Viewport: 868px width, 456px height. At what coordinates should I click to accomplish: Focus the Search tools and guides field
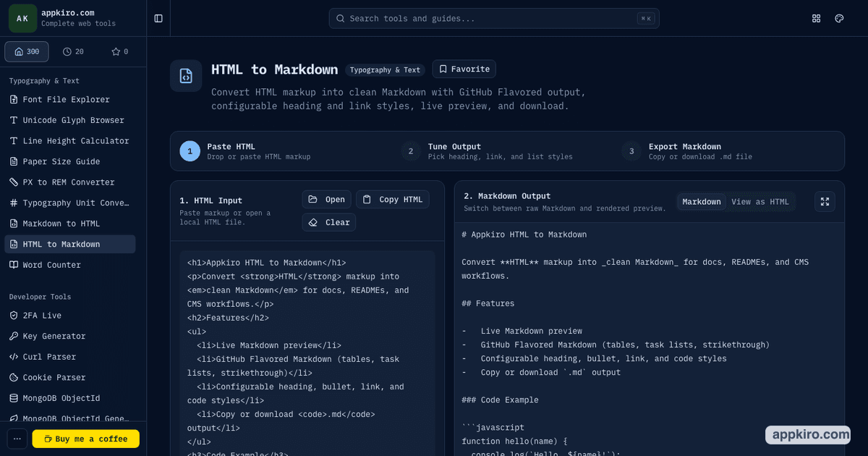click(x=494, y=18)
